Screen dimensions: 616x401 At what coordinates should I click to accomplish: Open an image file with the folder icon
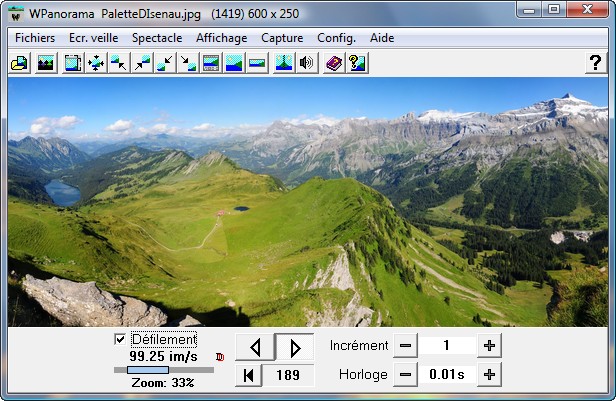(x=19, y=63)
